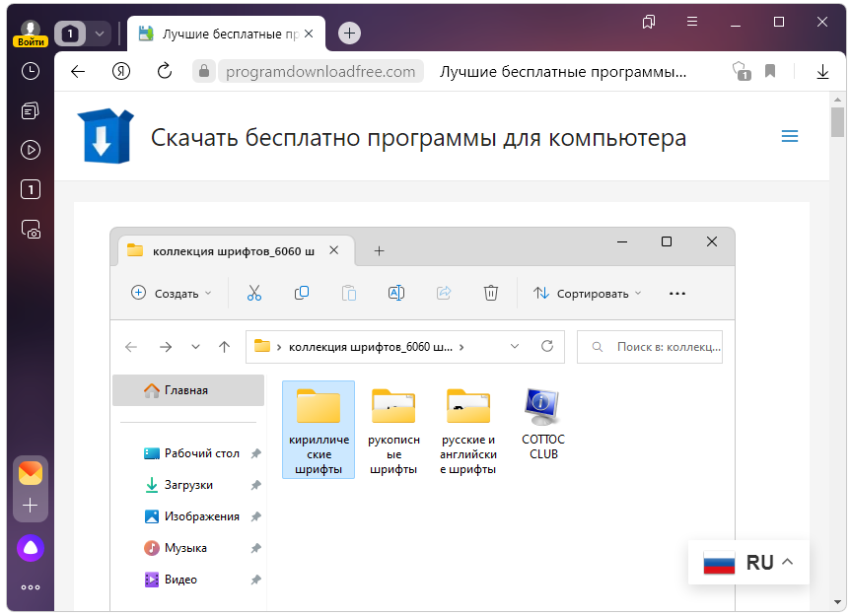Close the Лучшие бесплатные browser tab
This screenshot has width=851, height=616.
[x=309, y=34]
